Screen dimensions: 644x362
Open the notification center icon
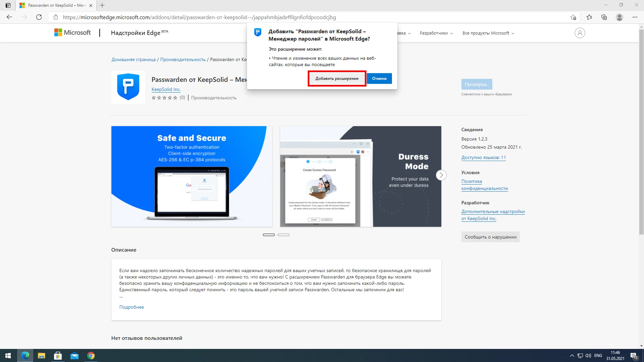(634, 356)
